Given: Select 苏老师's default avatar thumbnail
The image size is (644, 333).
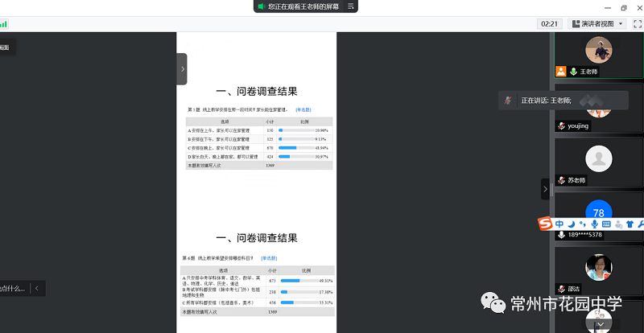Looking at the screenshot, I should coord(599,158).
